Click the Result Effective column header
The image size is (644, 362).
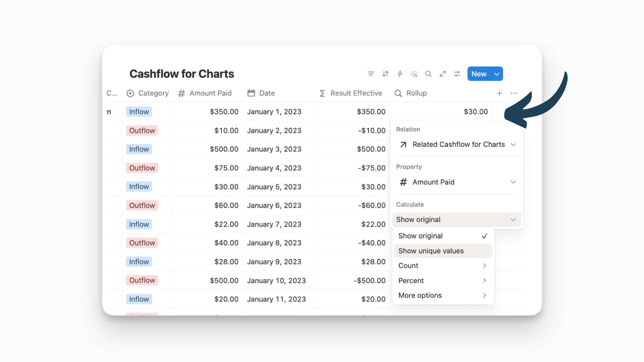click(x=351, y=93)
